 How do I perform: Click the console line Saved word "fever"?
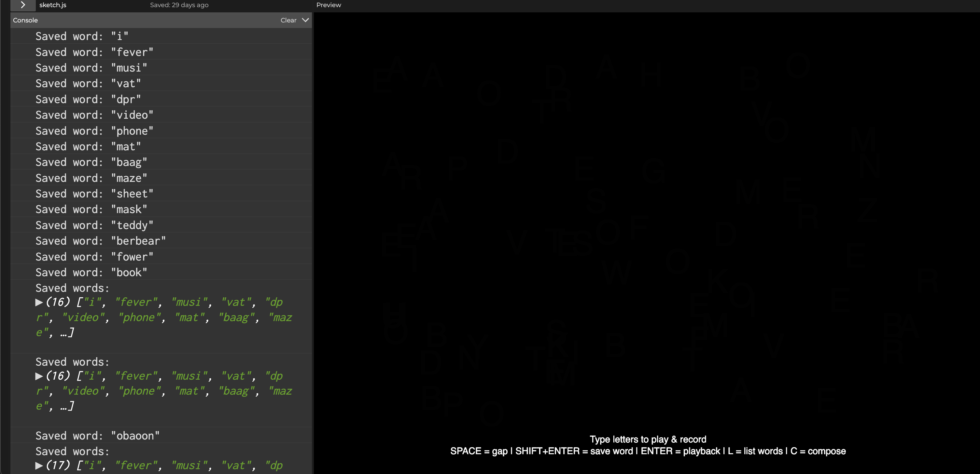tap(94, 52)
